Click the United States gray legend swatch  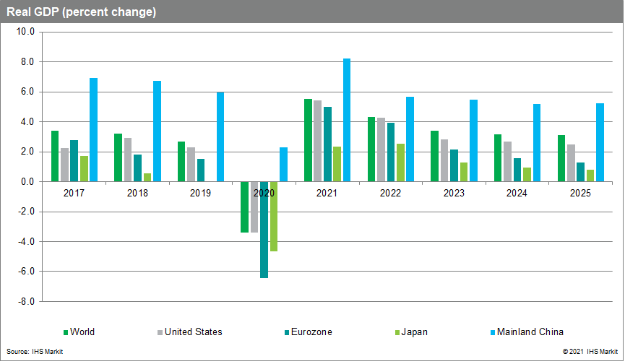click(x=160, y=332)
